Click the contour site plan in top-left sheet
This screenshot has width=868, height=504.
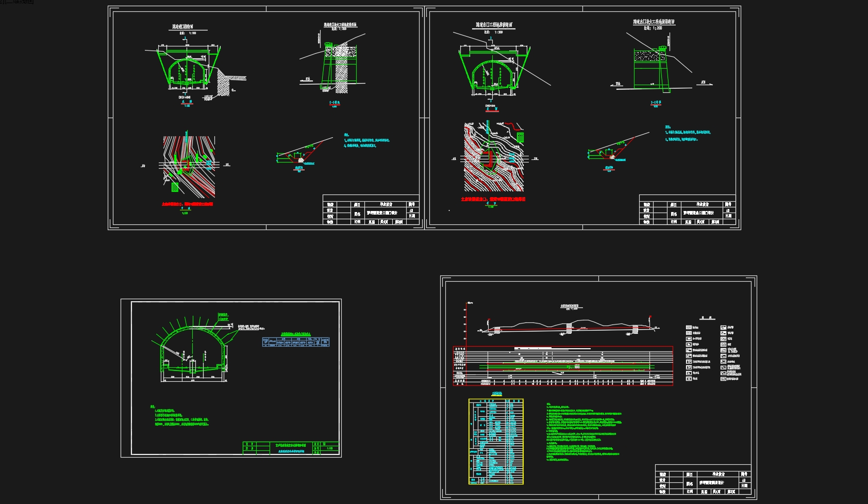pyautogui.click(x=189, y=167)
